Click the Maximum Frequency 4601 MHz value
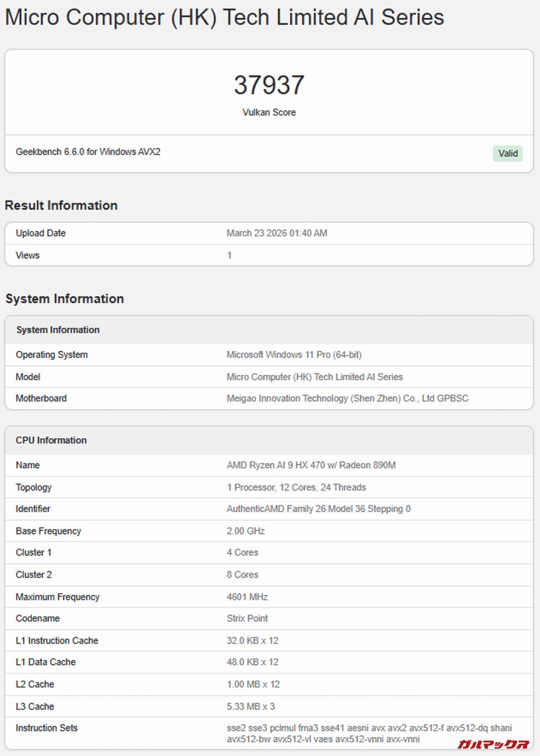 click(247, 597)
